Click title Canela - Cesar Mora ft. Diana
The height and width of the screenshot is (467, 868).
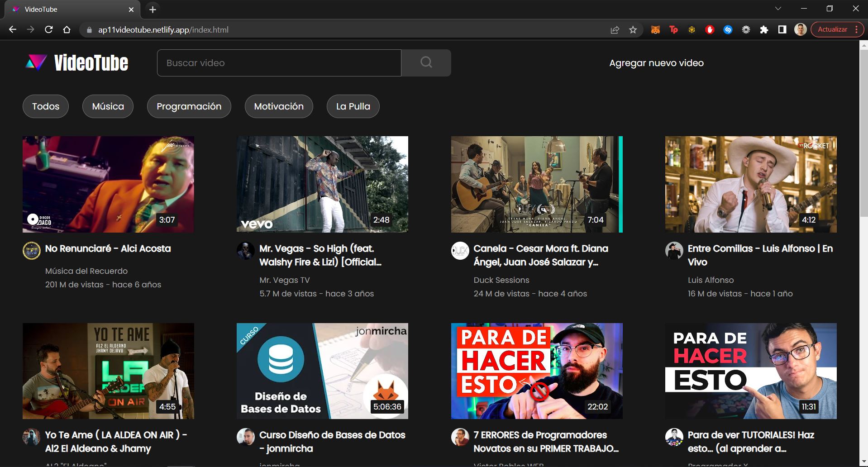(541, 255)
